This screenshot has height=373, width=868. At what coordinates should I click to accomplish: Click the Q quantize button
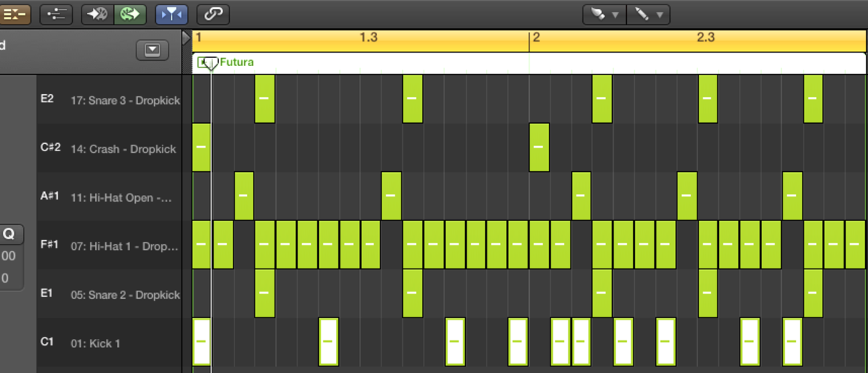point(10,234)
